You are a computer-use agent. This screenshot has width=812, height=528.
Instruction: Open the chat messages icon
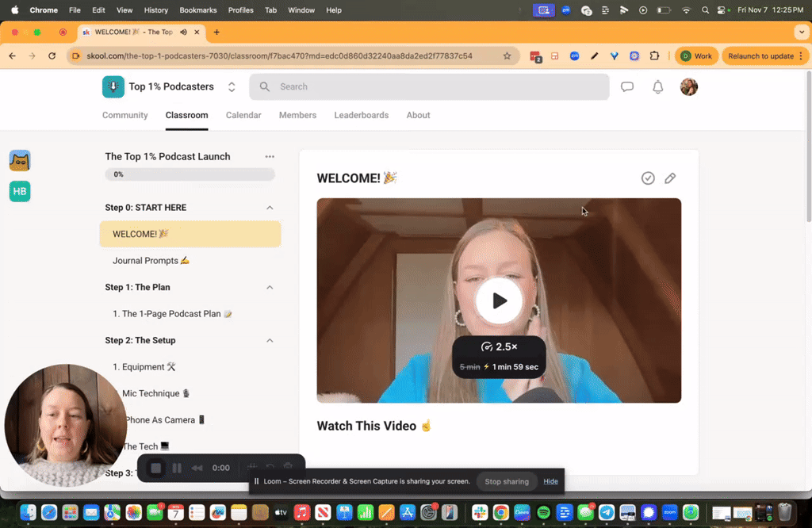coord(627,87)
